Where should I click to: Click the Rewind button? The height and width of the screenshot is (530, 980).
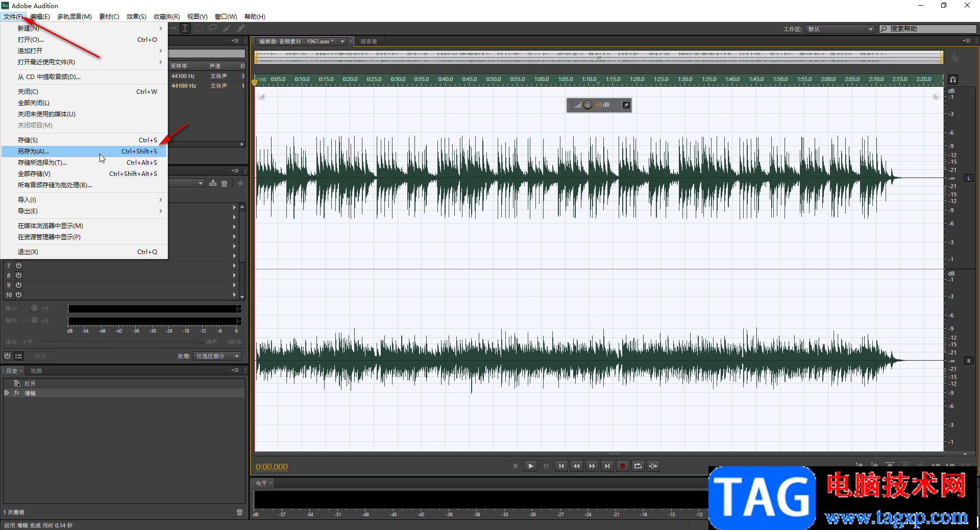pyautogui.click(x=577, y=466)
